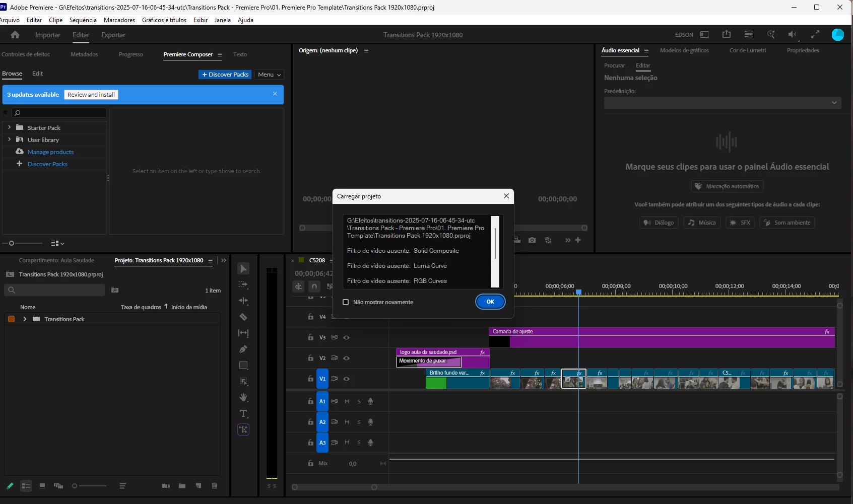Open the Áudio essencial panel menu
The height and width of the screenshot is (504, 853).
pos(646,50)
